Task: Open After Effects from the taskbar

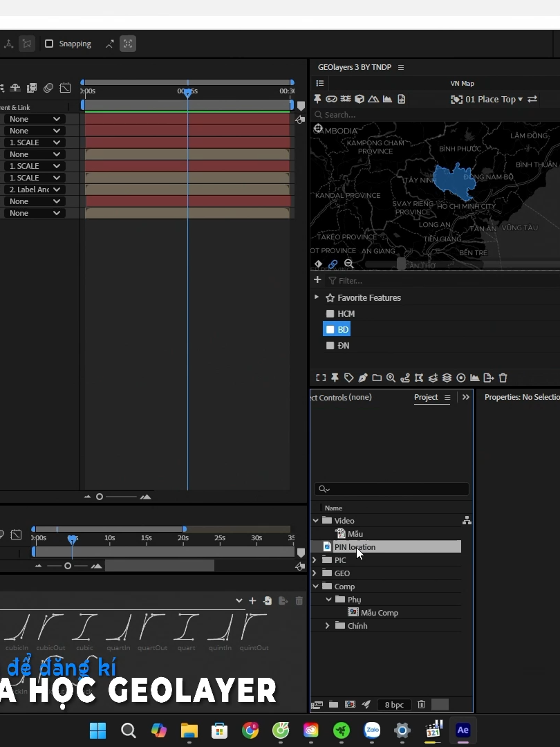Action: point(463,730)
